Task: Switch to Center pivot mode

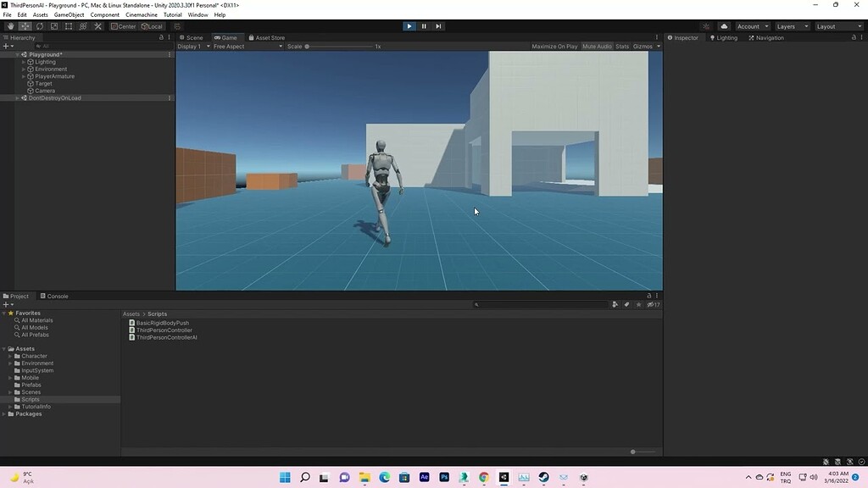Action: (x=124, y=25)
